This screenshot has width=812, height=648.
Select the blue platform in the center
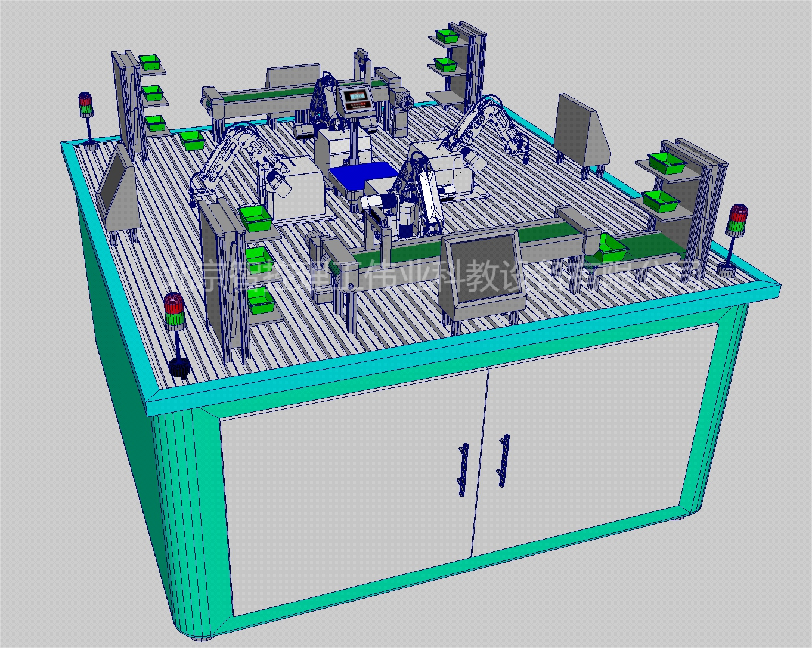[x=363, y=176]
